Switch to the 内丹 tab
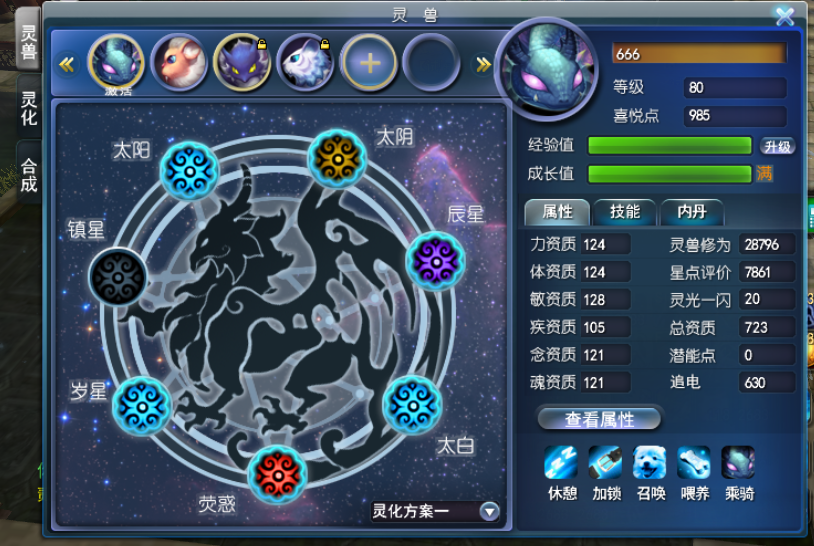 (x=692, y=212)
